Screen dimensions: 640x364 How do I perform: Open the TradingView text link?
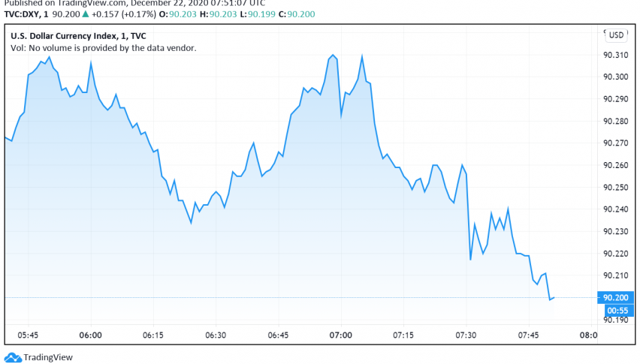pyautogui.click(x=48, y=357)
